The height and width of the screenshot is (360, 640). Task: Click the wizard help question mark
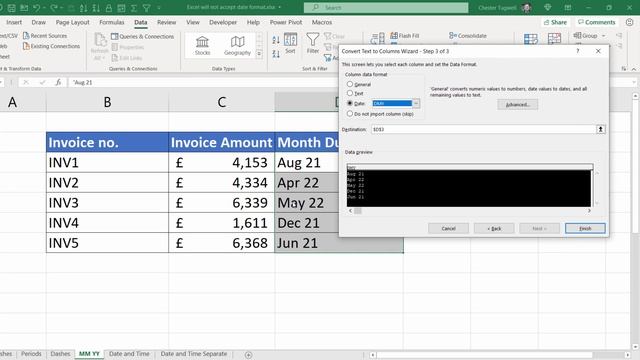coord(578,51)
